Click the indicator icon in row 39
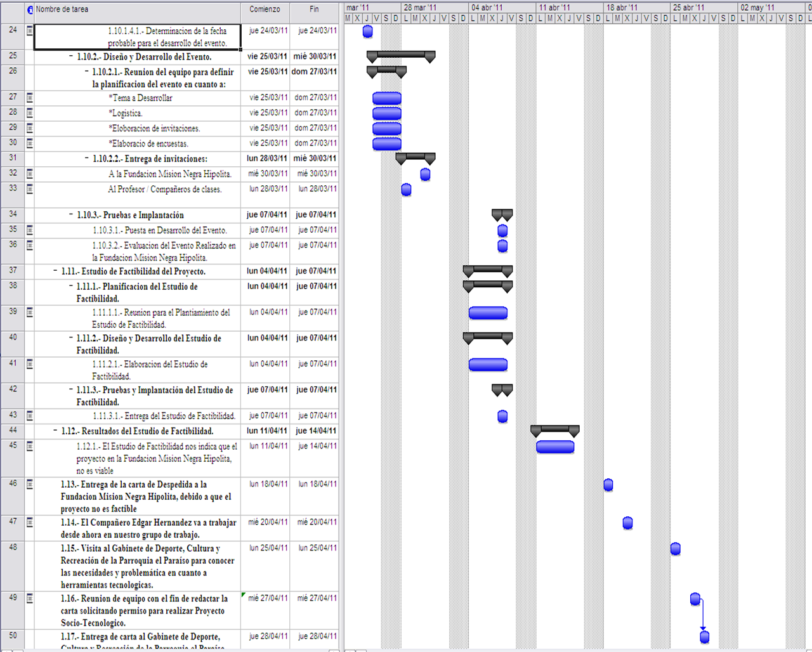The image size is (812, 652). [x=29, y=313]
